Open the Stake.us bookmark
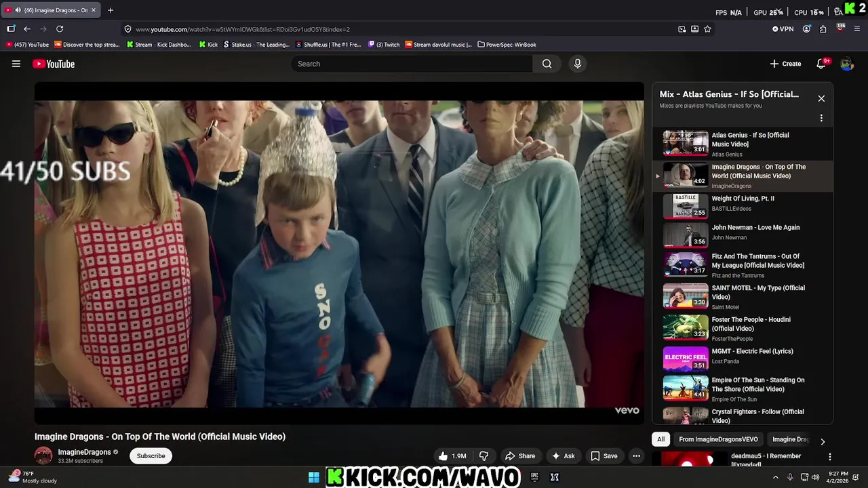 click(x=256, y=45)
